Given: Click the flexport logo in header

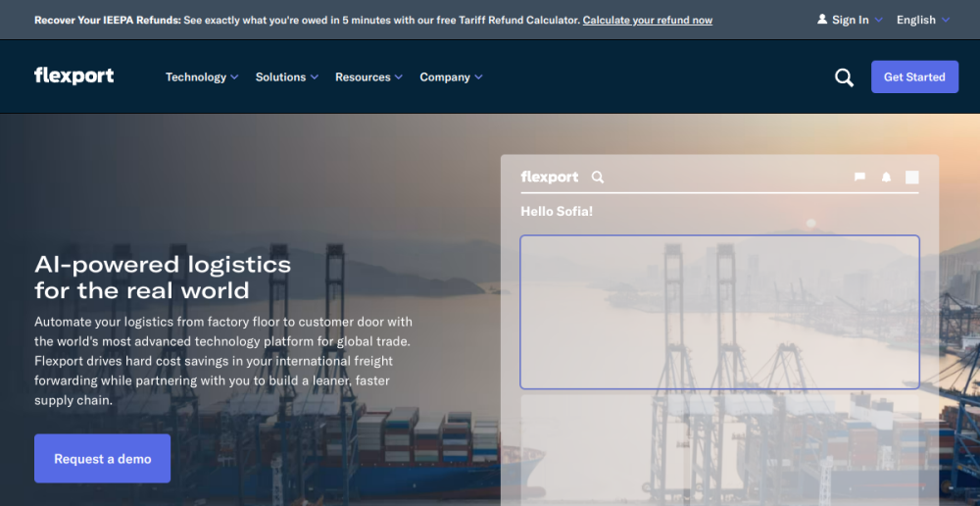Looking at the screenshot, I should click(x=73, y=76).
